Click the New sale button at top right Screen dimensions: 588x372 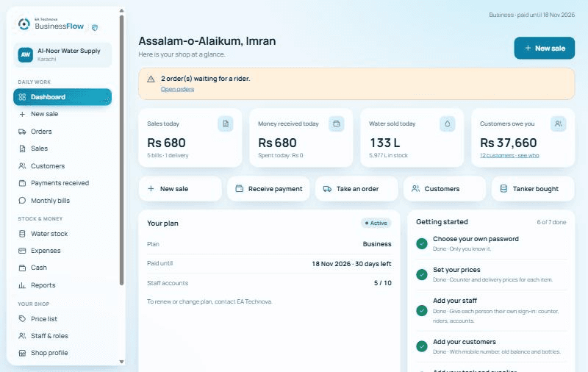click(544, 48)
